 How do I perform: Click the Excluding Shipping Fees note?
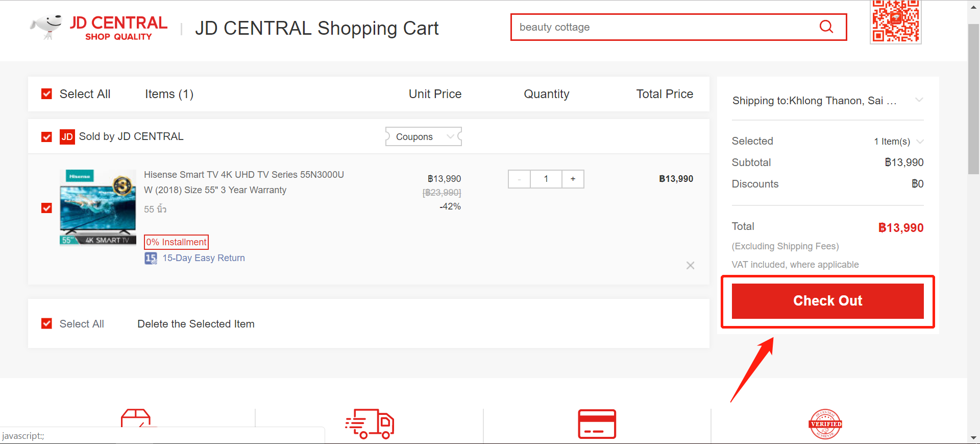pos(785,246)
